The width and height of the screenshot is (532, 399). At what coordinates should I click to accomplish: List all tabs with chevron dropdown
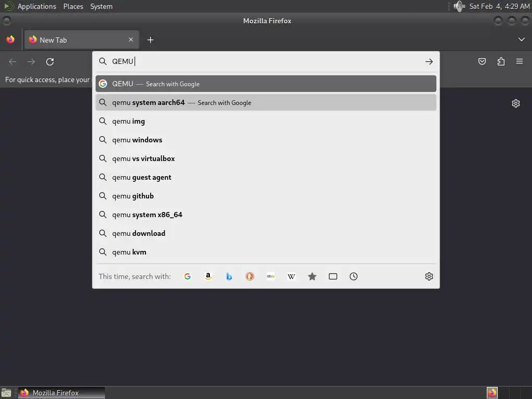coord(522,39)
